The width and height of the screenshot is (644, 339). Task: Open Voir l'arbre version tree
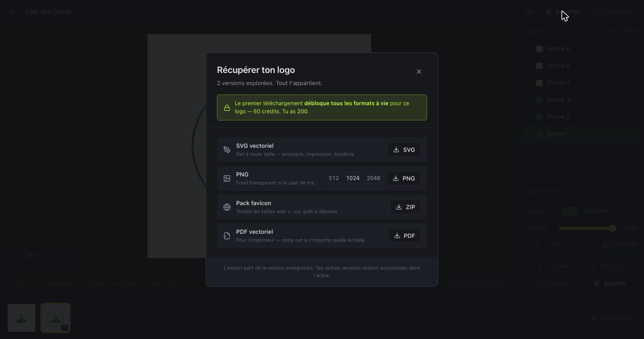tap(611, 318)
